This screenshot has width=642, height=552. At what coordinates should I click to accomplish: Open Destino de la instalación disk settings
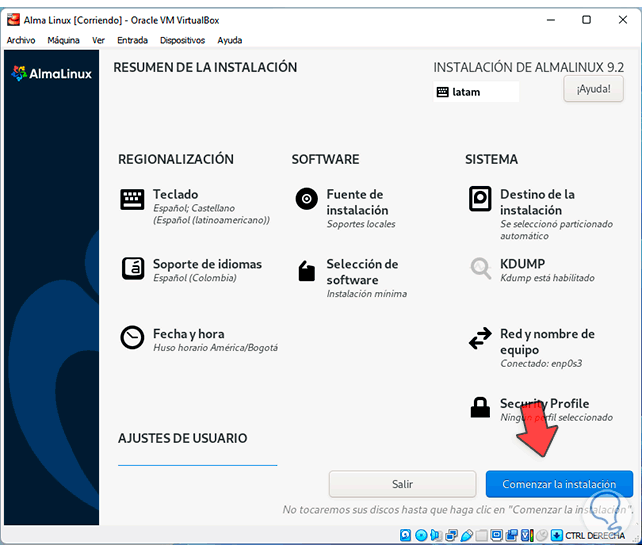pyautogui.click(x=540, y=214)
